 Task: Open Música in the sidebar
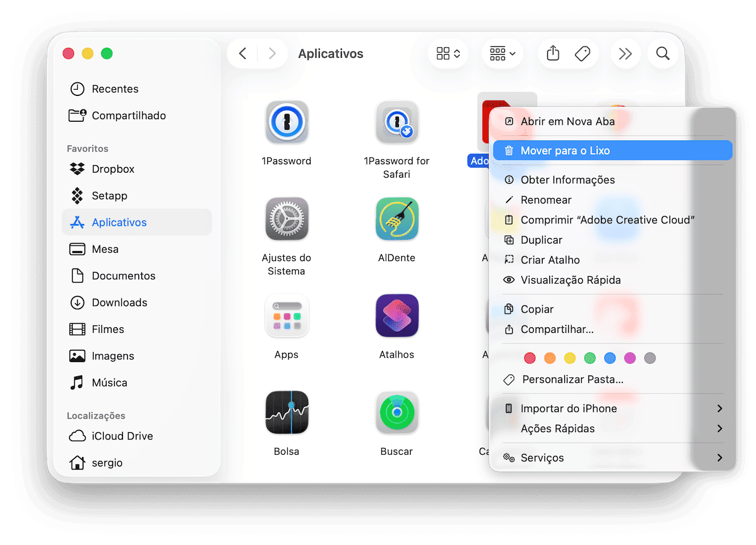click(137, 383)
